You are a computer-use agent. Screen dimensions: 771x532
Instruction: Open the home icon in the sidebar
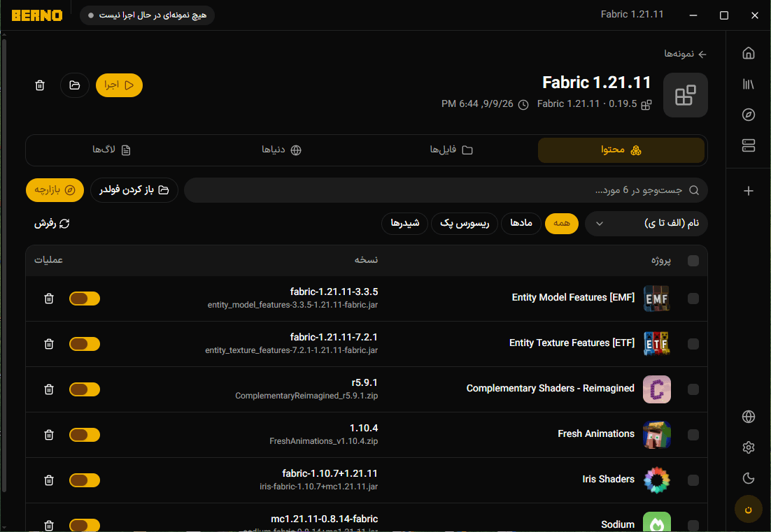tap(748, 53)
